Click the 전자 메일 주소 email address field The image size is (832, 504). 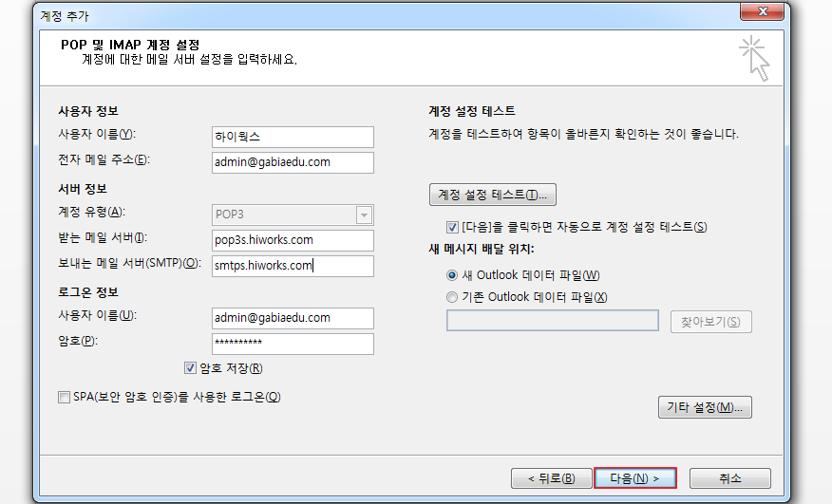click(293, 162)
